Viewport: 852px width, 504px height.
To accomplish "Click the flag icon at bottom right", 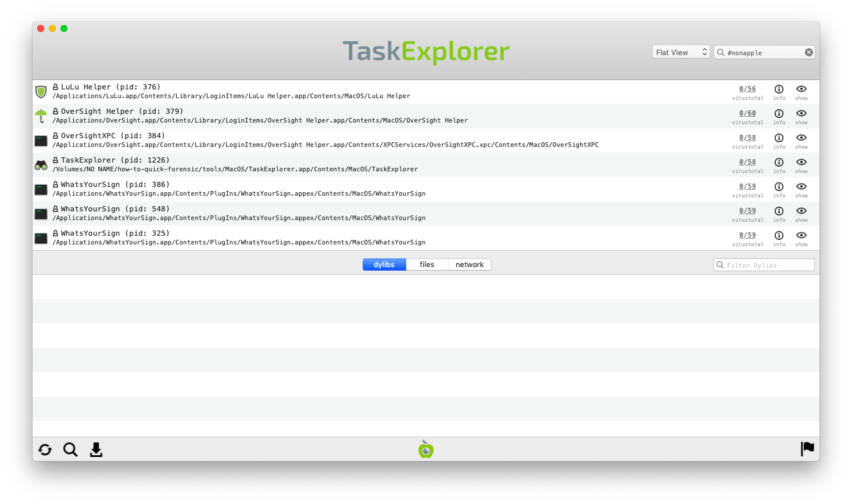I will pyautogui.click(x=807, y=449).
